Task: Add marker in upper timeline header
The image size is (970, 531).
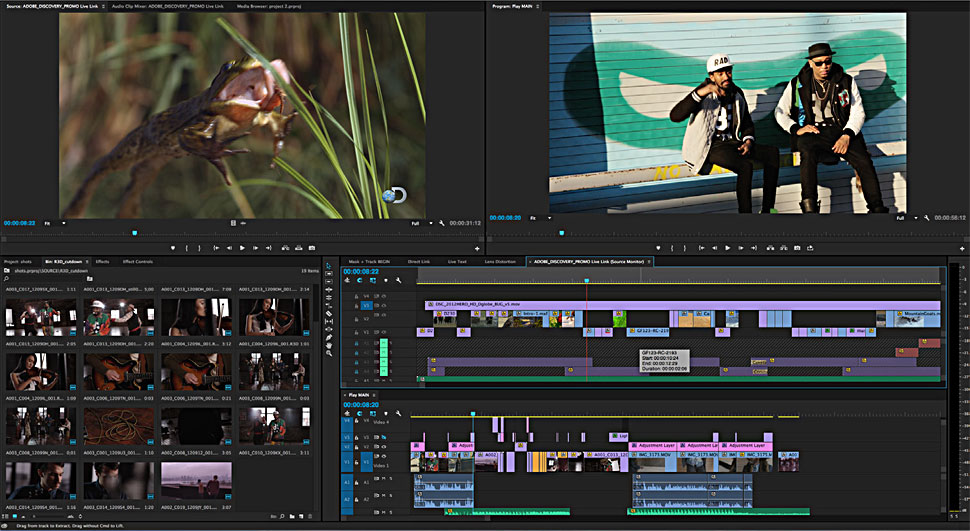Action: click(385, 280)
